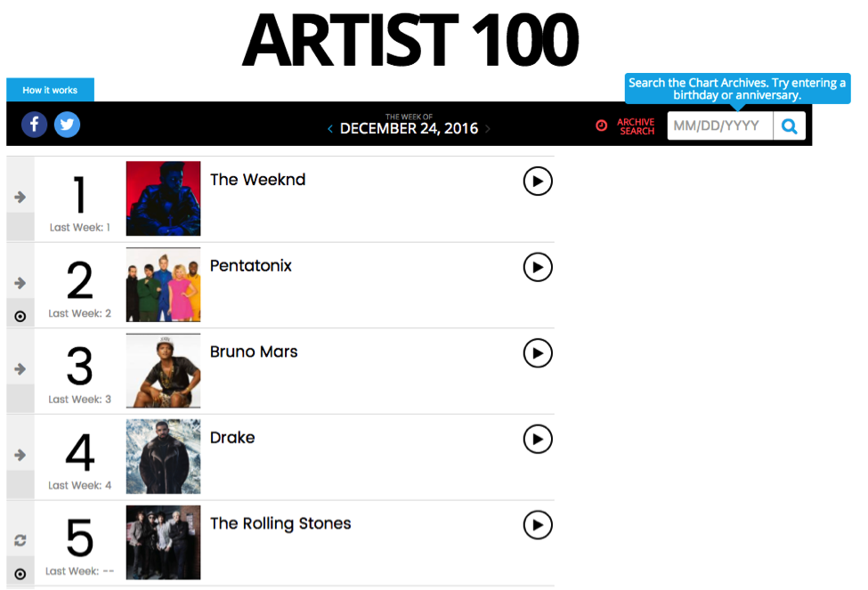
Task: Open The Rolling Stones artist link
Action: [x=280, y=523]
